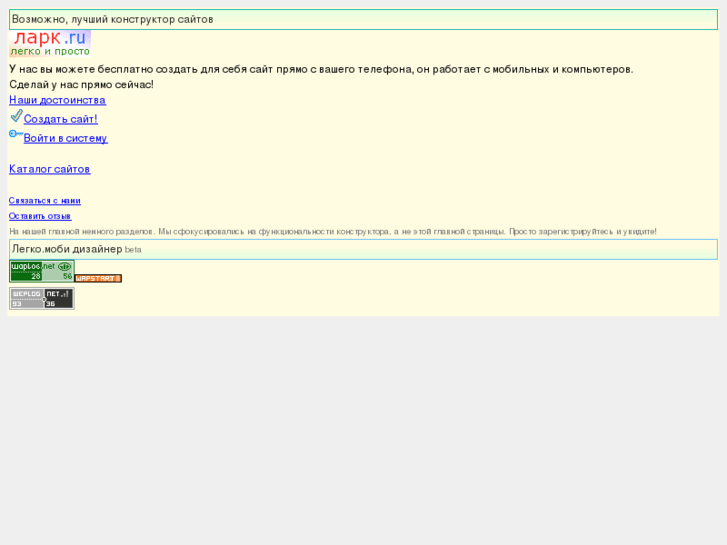Open the orange WAPSTART badge
Screen dimensions: 727x545
[x=98, y=278]
